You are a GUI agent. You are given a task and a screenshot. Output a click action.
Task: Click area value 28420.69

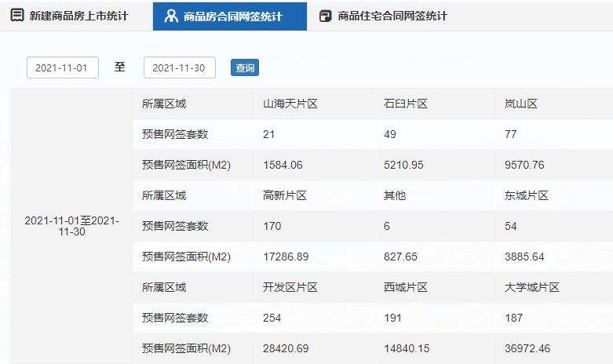[x=286, y=348]
